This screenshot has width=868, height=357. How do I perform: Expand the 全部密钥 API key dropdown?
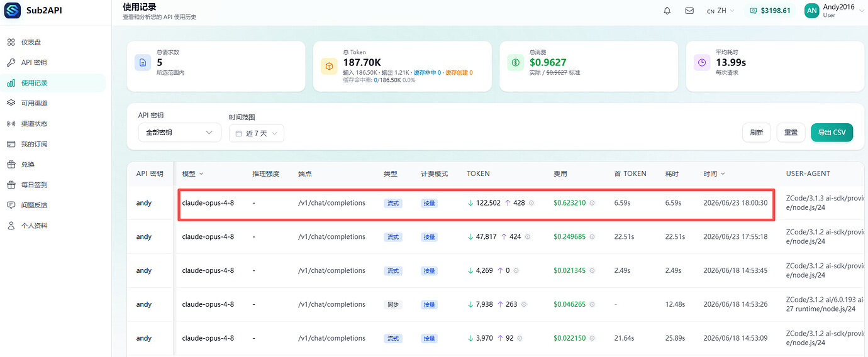pos(180,133)
